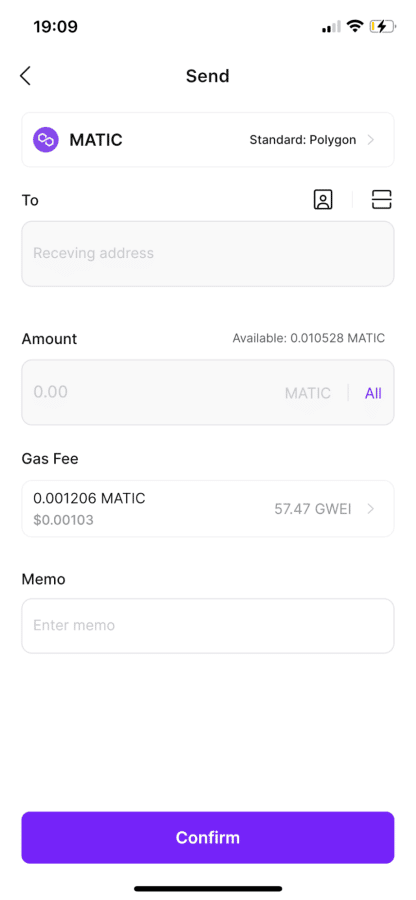Open the address book contacts icon
Viewport: 416px width, 900px height.
point(323,200)
